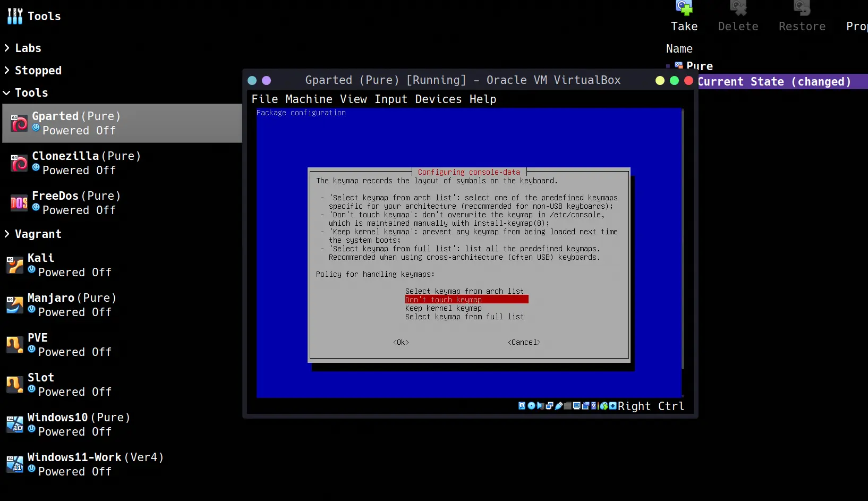Click the Delete snapshot icon

[738, 7]
